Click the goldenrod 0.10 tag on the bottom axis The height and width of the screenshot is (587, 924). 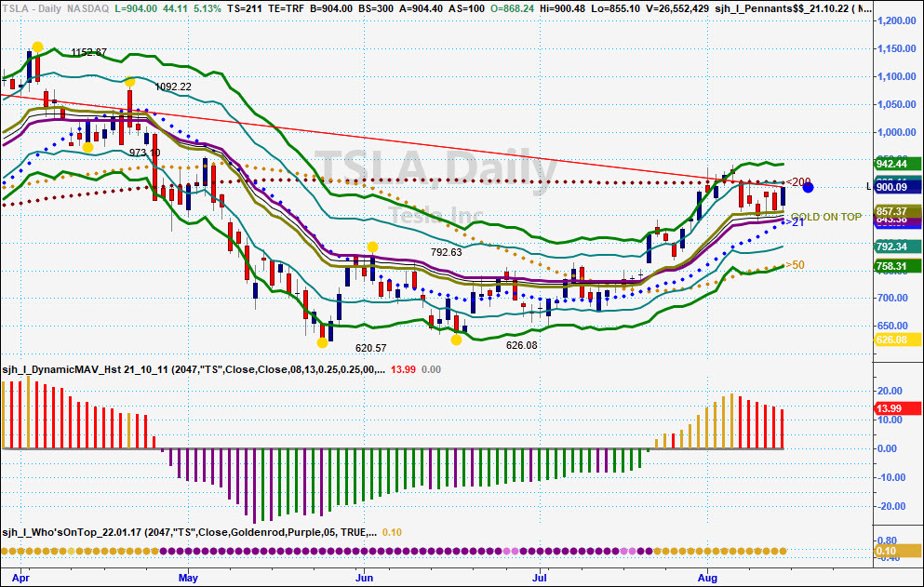tap(898, 551)
